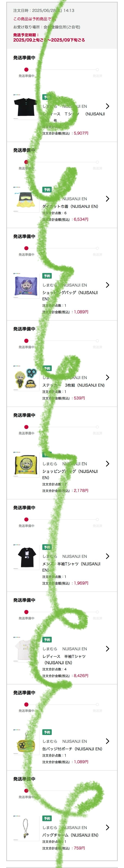The image size is (124, 868).
Task: Open the メンズ 半袖Tシャツ order arrow
Action: (x=107, y=556)
